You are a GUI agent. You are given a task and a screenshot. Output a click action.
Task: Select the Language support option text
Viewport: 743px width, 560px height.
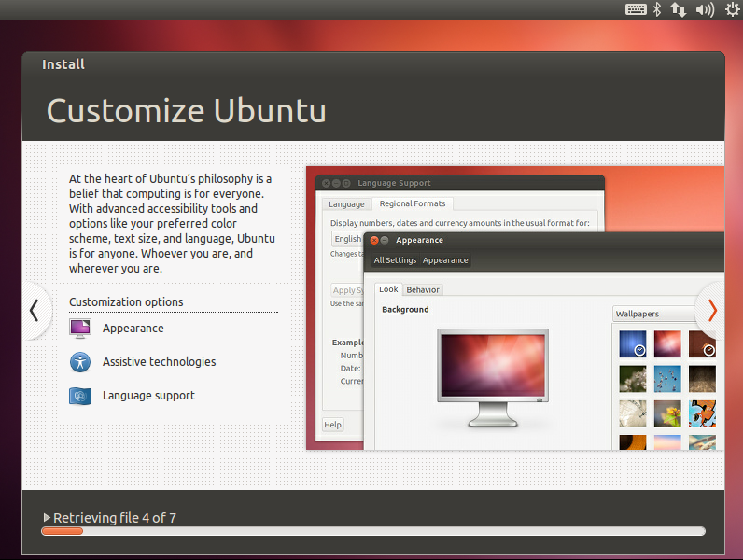click(148, 396)
